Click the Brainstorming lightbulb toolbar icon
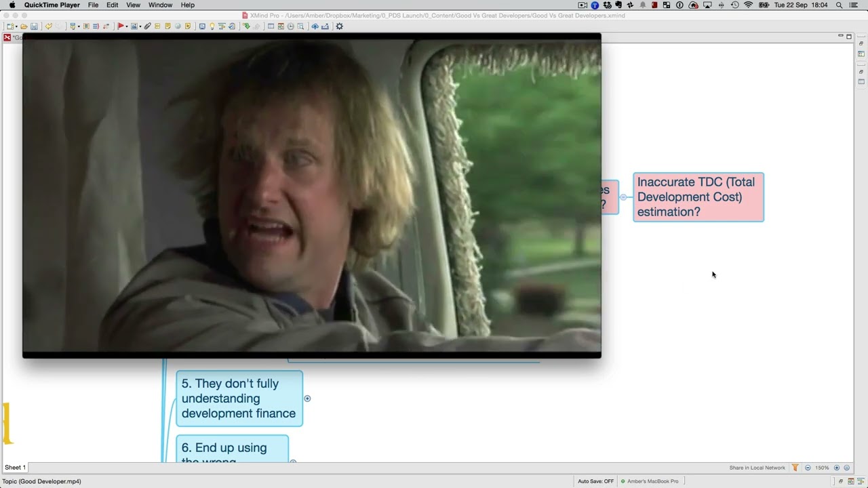The width and height of the screenshot is (868, 488). (x=212, y=26)
